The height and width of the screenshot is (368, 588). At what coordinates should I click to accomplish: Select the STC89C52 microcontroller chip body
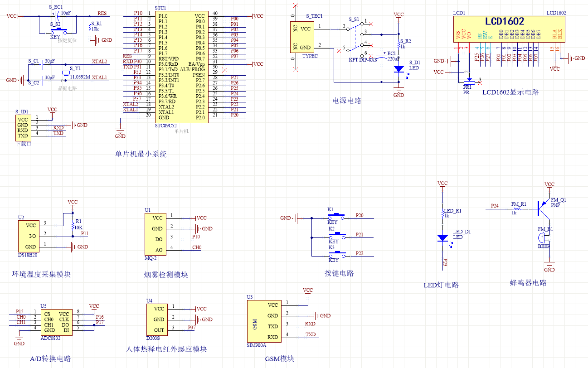(181, 67)
